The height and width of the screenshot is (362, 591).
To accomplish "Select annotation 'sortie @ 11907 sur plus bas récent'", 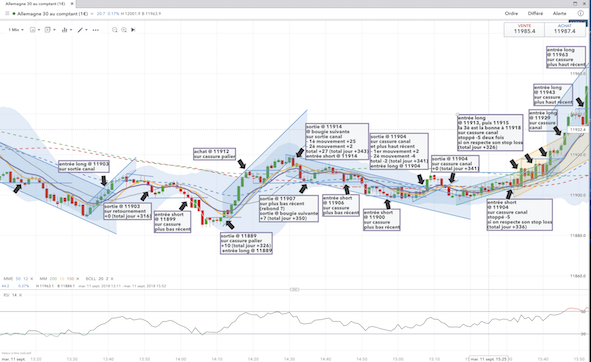I will pyautogui.click(x=289, y=209).
